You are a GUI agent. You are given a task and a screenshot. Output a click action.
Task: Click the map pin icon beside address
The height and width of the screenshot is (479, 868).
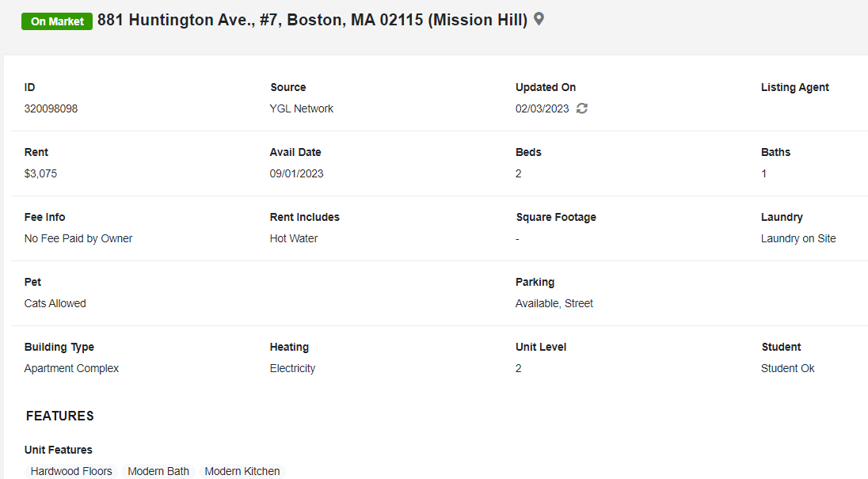click(x=539, y=19)
